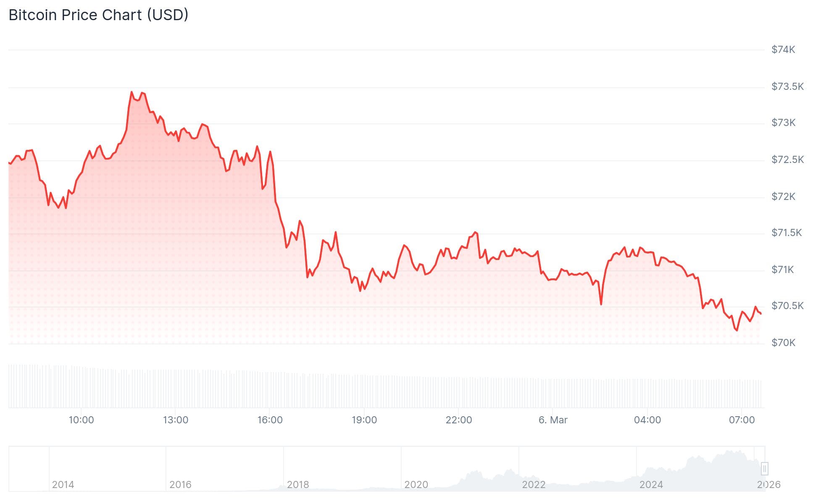The height and width of the screenshot is (504, 813).
Task: Jump to 2014 in the navigator
Action: tap(63, 485)
